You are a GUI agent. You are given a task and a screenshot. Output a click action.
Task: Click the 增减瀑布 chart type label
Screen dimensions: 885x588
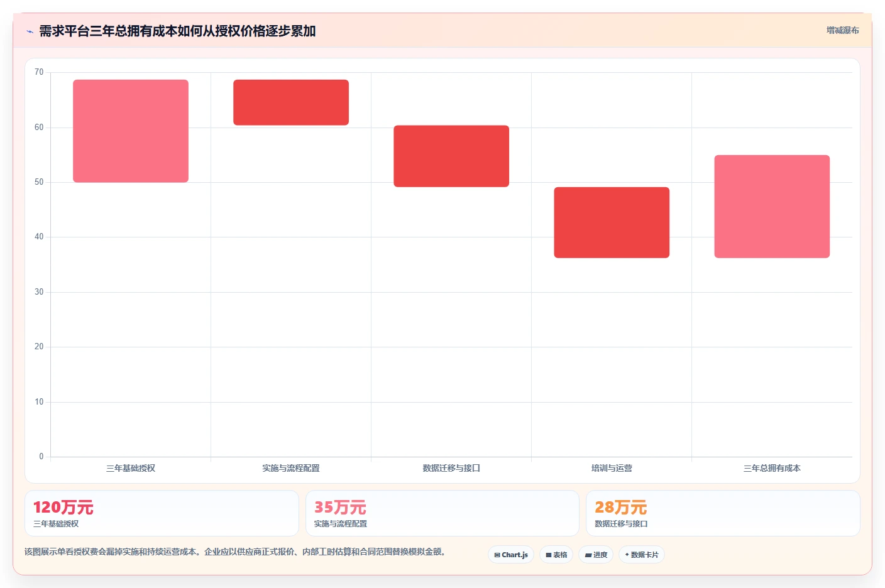(x=842, y=30)
